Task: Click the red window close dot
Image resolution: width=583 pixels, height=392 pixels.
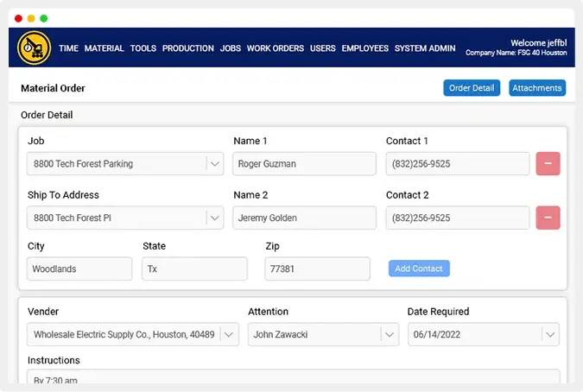Action: (x=19, y=18)
